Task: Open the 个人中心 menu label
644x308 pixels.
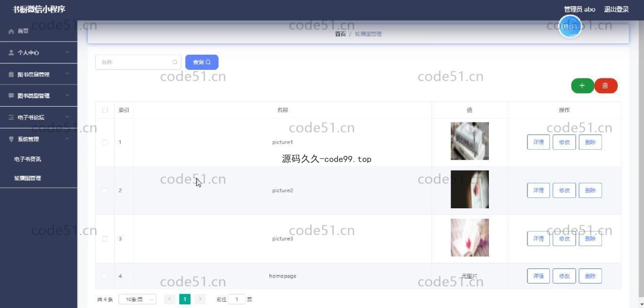Action: click(28, 52)
